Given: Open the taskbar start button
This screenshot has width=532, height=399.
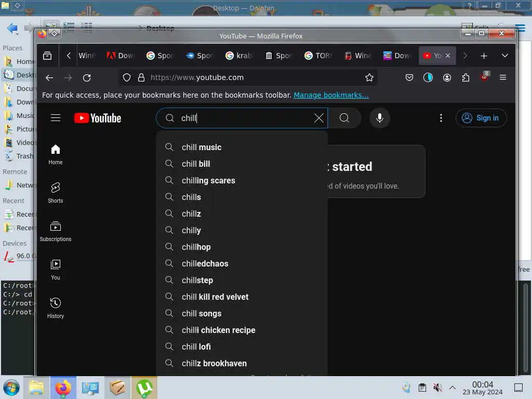Looking at the screenshot, I should click(x=11, y=388).
